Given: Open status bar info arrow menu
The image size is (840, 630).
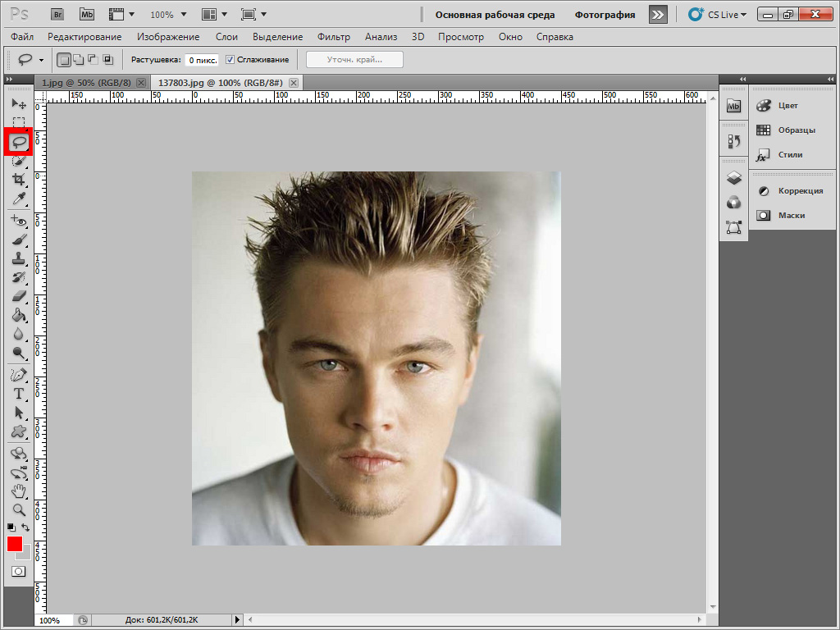Looking at the screenshot, I should click(x=237, y=620).
